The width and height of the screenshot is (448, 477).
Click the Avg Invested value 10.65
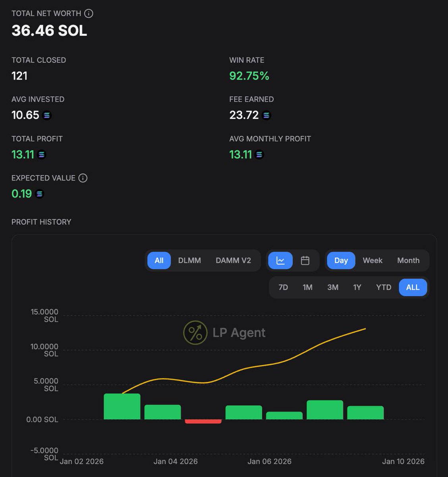(x=25, y=115)
